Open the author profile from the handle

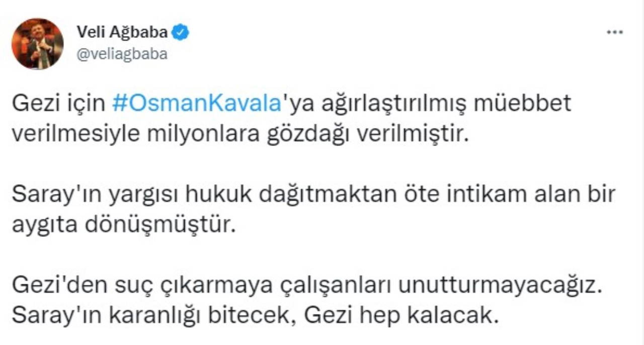pos(122,54)
